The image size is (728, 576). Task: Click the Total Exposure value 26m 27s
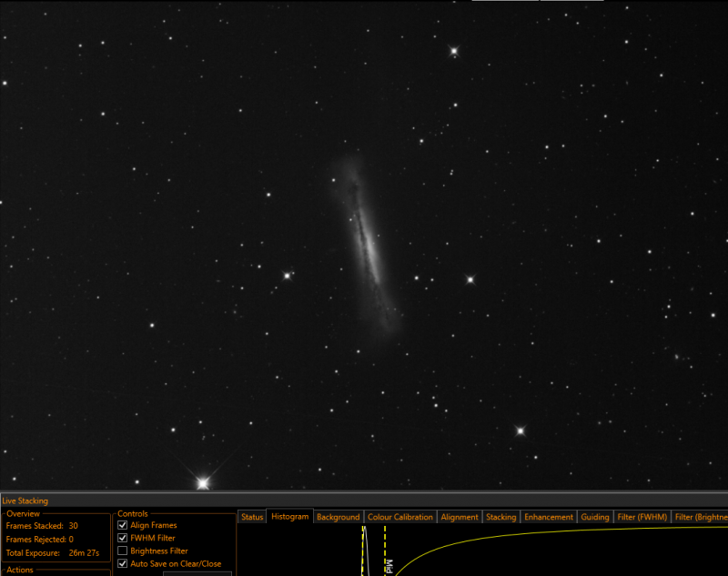click(x=84, y=552)
